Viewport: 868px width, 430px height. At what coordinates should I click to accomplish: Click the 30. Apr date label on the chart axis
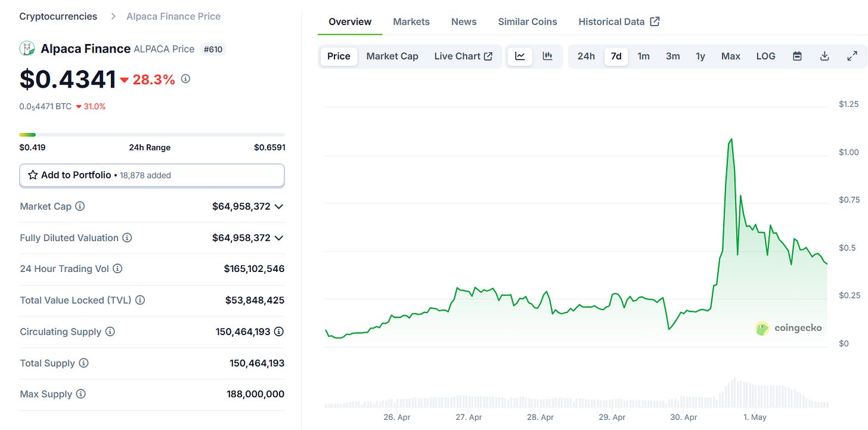pyautogui.click(x=683, y=417)
